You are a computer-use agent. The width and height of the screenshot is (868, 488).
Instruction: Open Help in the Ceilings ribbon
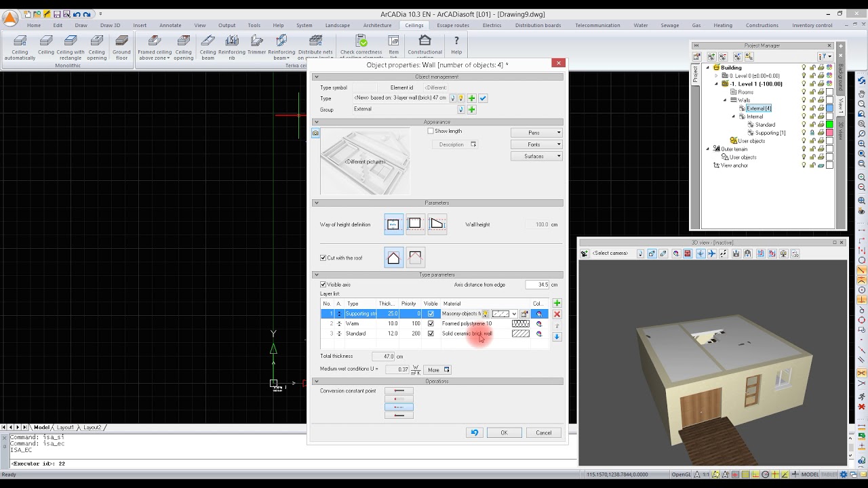point(456,45)
